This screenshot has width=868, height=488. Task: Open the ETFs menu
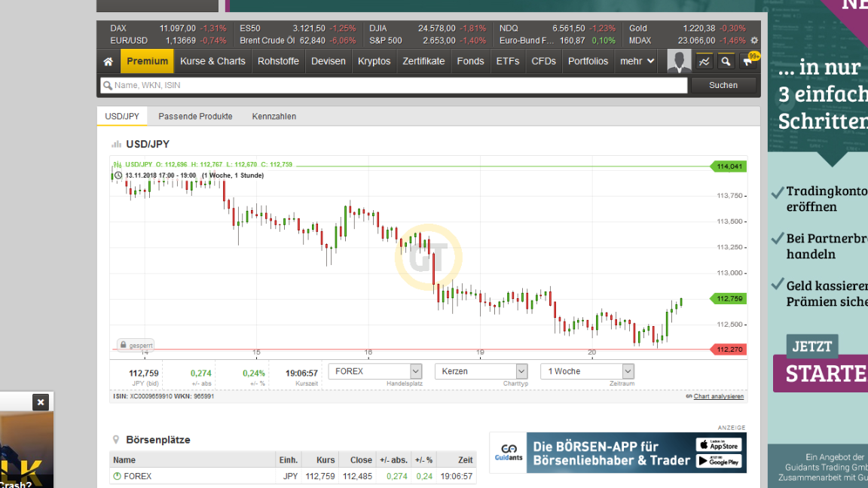point(508,62)
